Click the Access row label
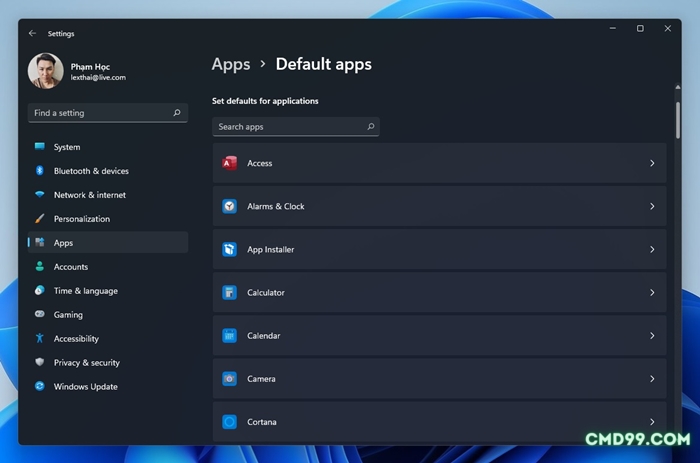The width and height of the screenshot is (700, 463). [x=260, y=163]
